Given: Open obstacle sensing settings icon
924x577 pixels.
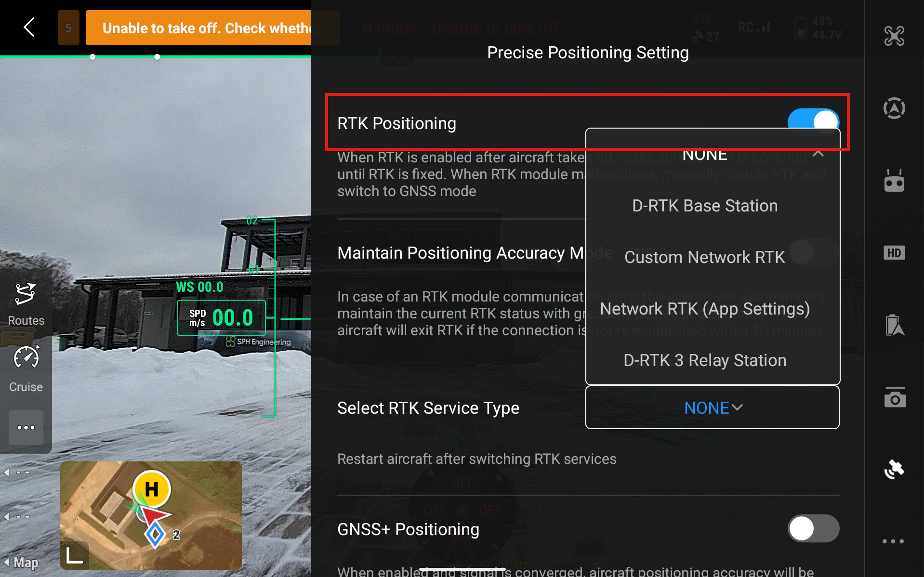Looking at the screenshot, I should pos(894,108).
